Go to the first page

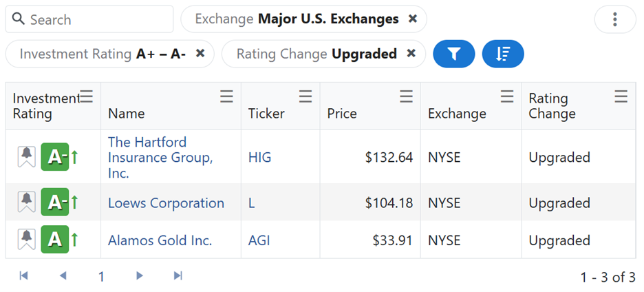click(x=24, y=276)
